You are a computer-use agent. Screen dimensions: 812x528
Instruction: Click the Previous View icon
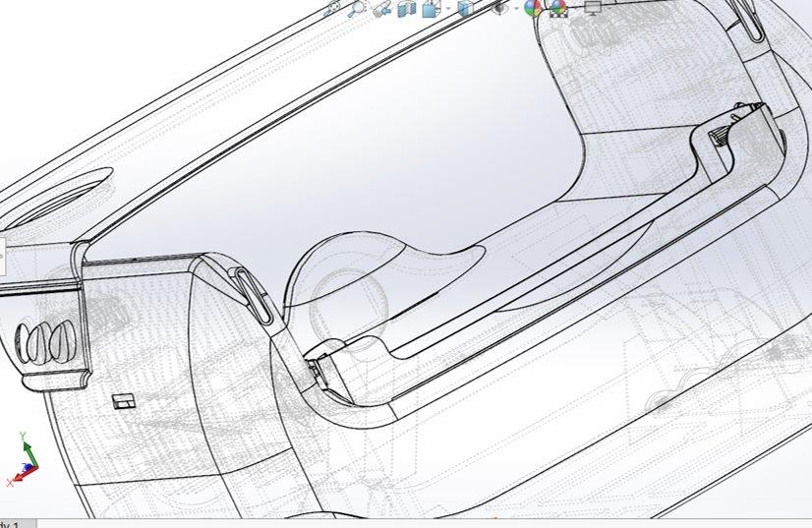click(381, 8)
